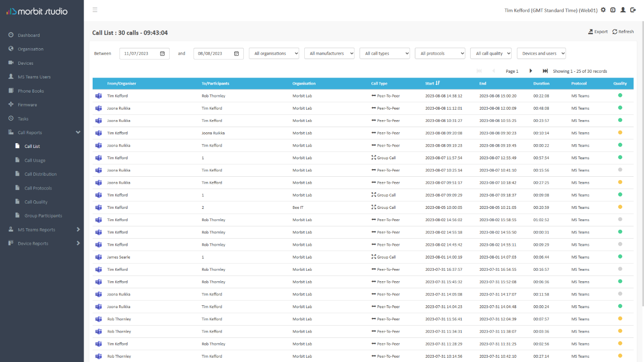Click the Between start date field
This screenshot has width=644, height=362.
[x=144, y=53]
